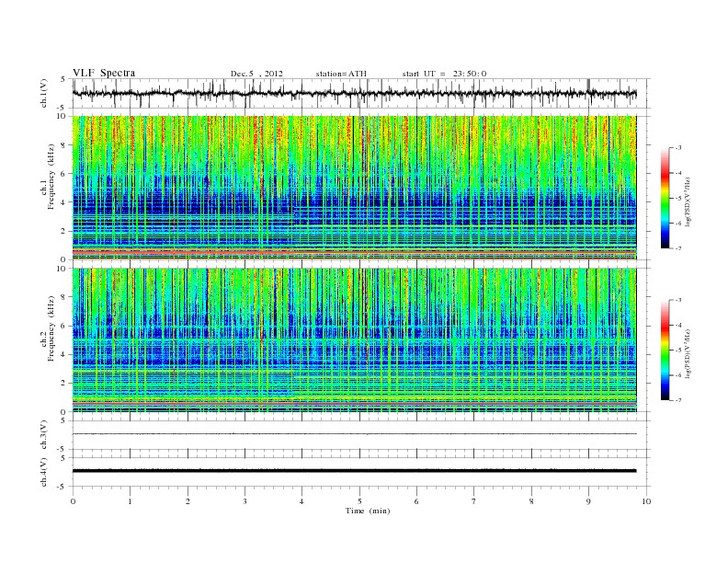
Task: Click the time axis tick label "8"
Action: point(531,501)
